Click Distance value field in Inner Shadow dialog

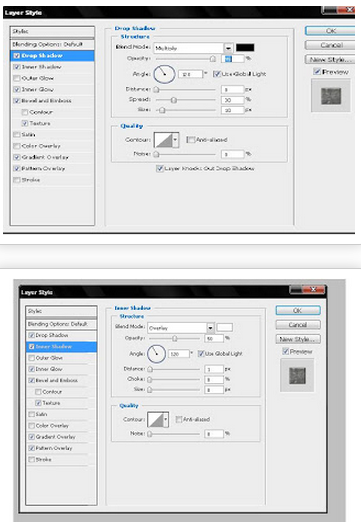[214, 369]
